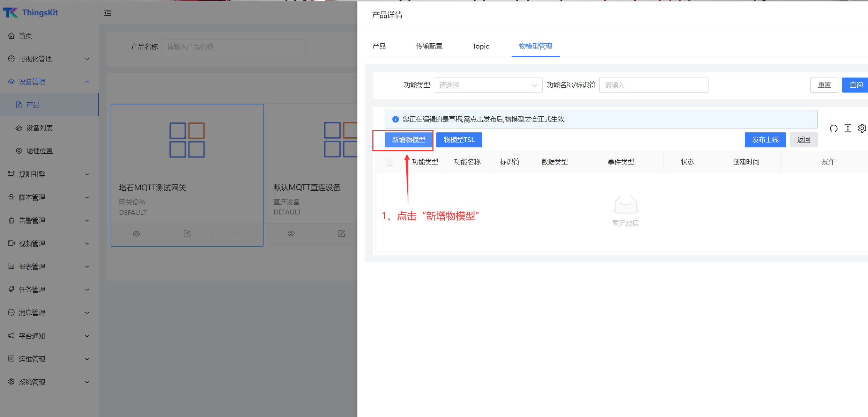Switch to the 传输配置 tab
The image size is (868, 417).
(x=429, y=46)
